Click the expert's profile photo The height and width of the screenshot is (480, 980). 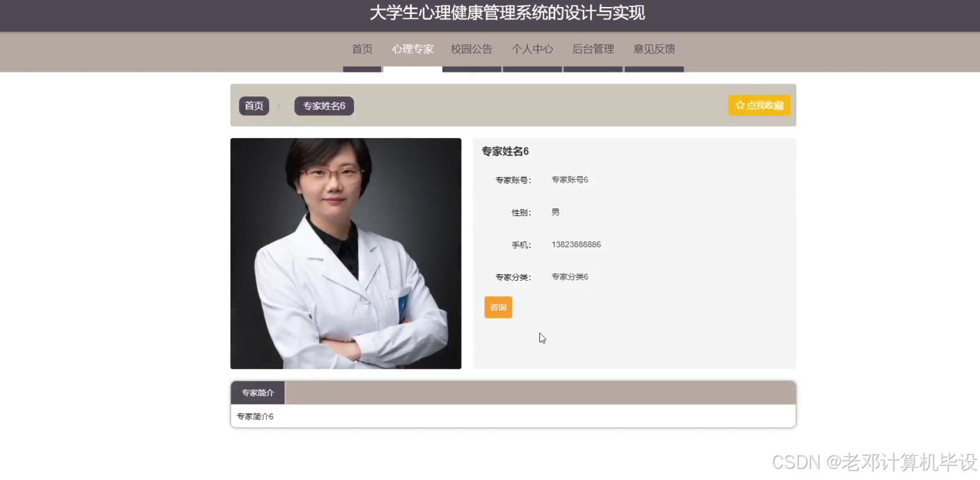click(345, 253)
